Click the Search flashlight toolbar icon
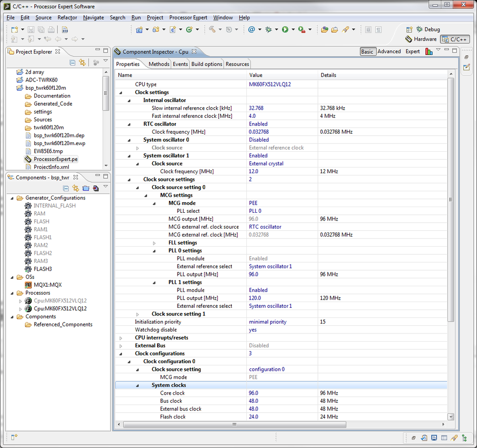The image size is (477, 448). 345,30
